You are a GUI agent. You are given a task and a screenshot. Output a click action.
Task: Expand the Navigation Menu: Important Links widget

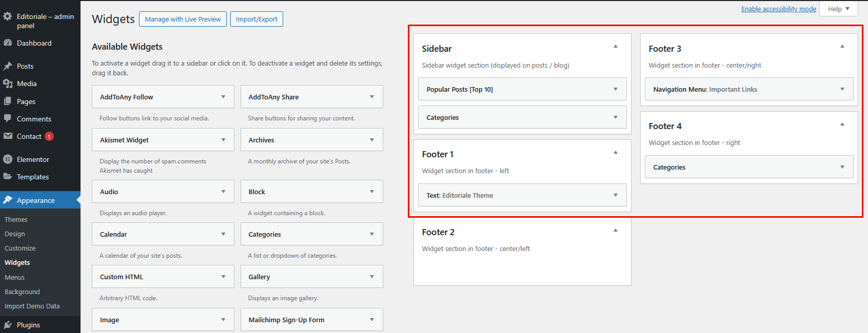tap(842, 89)
